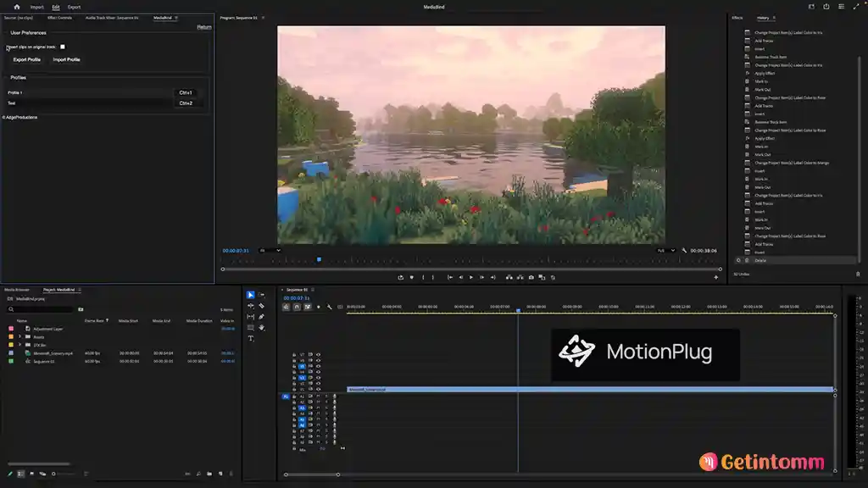Go to In point

click(449, 277)
